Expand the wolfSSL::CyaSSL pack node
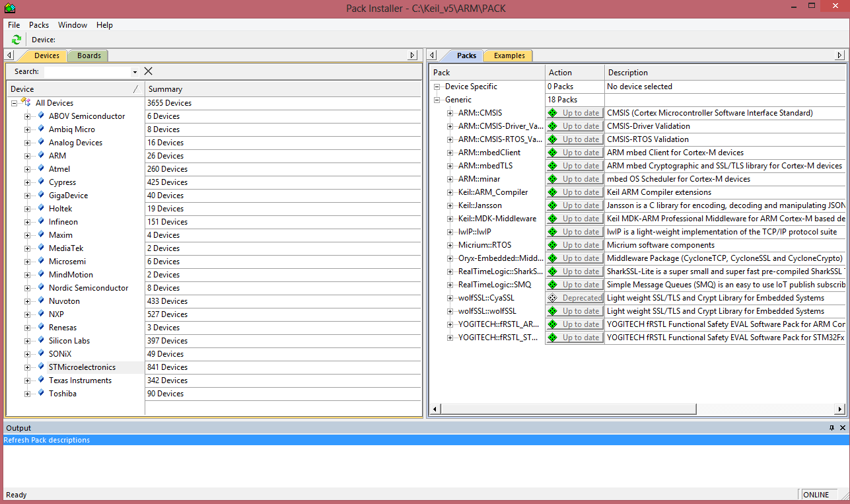 pos(450,298)
